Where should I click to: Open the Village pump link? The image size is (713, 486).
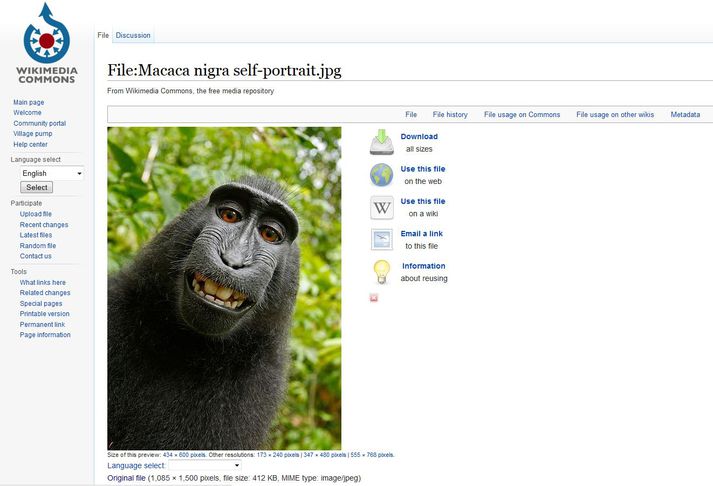(33, 134)
